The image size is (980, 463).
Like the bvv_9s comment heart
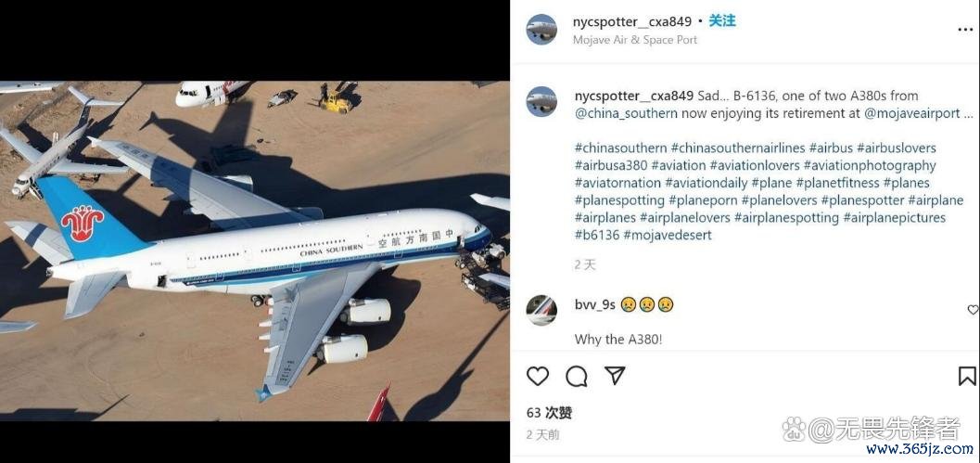(973, 310)
